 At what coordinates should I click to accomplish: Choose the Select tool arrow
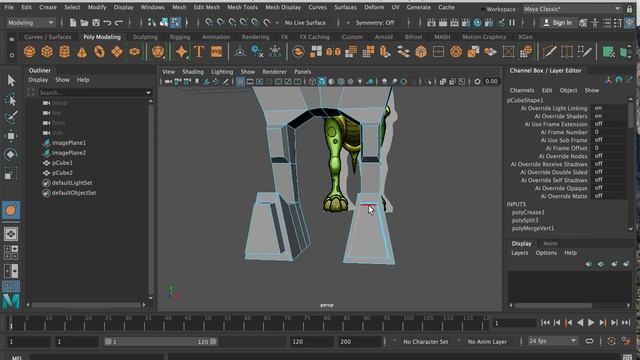[11, 80]
